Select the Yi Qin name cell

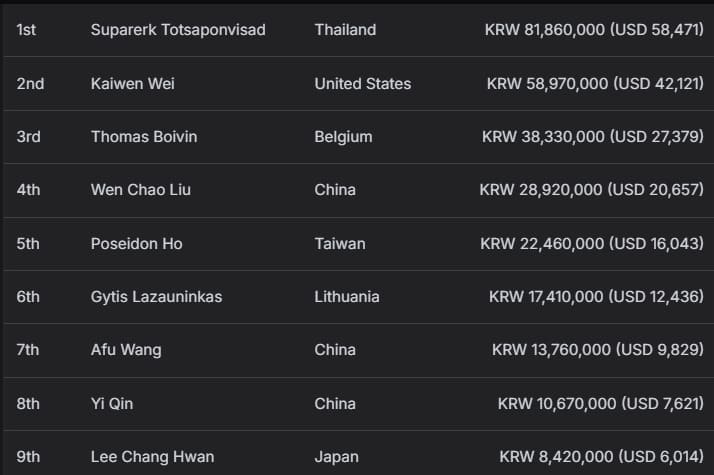coord(111,404)
